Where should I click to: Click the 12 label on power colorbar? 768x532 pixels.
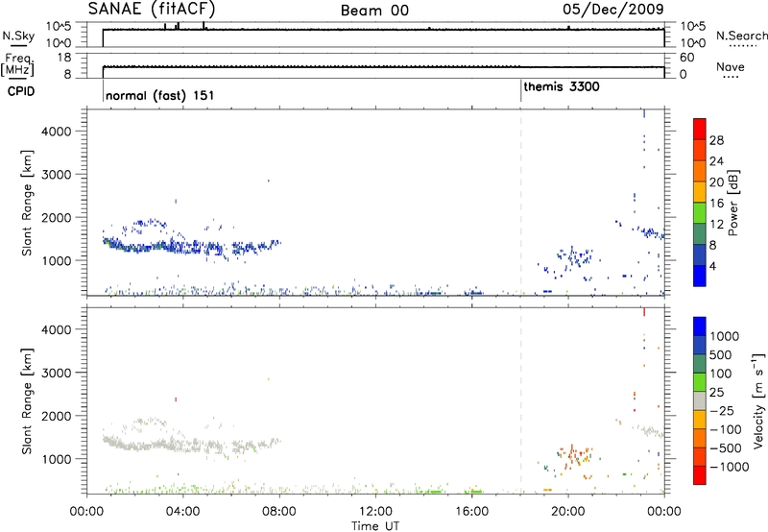(x=716, y=224)
